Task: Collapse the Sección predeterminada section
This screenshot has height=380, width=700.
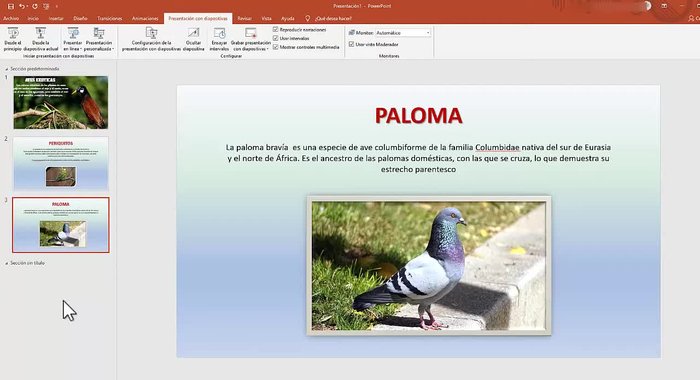Action: (6, 69)
